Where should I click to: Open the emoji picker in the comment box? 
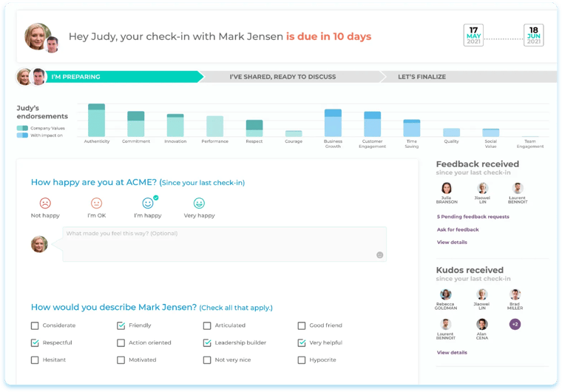pyautogui.click(x=380, y=255)
